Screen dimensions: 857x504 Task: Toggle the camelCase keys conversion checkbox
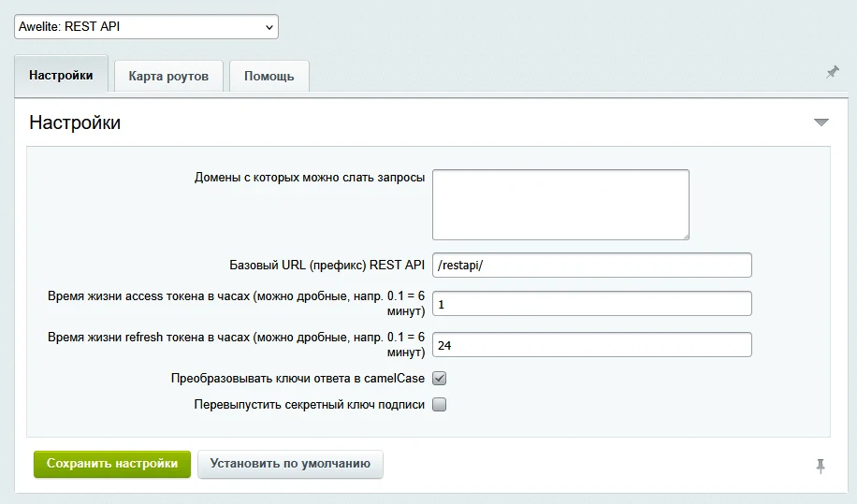pyautogui.click(x=440, y=378)
